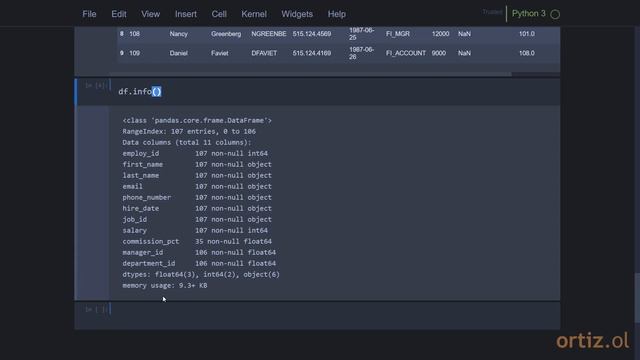Click manager id value 108.0
The width and height of the screenshot is (640, 360).
coord(527,53)
